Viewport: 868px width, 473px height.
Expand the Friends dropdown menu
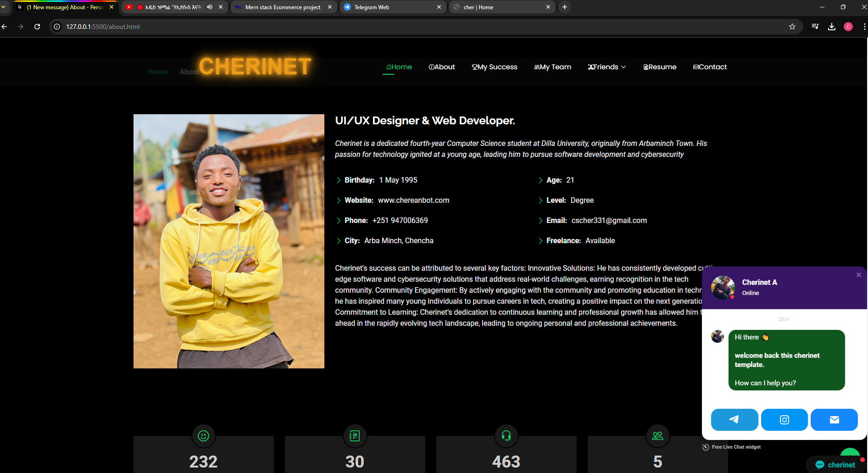click(x=606, y=67)
